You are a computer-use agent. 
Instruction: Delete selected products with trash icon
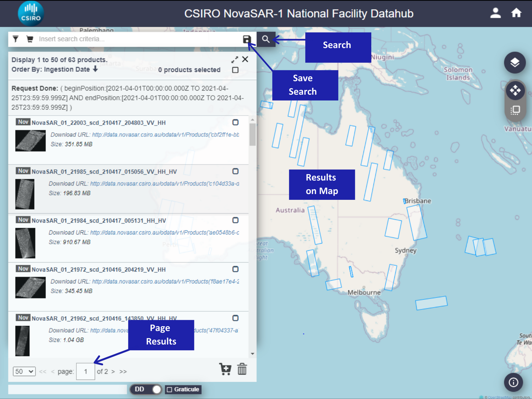coord(242,369)
